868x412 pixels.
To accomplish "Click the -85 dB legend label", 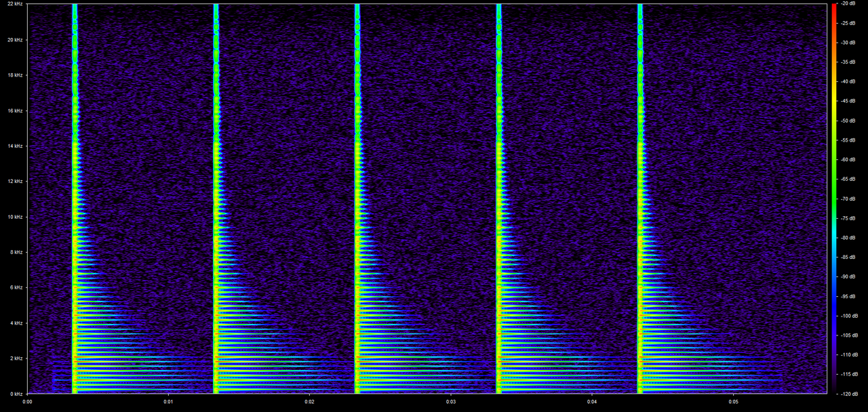I will [848, 257].
